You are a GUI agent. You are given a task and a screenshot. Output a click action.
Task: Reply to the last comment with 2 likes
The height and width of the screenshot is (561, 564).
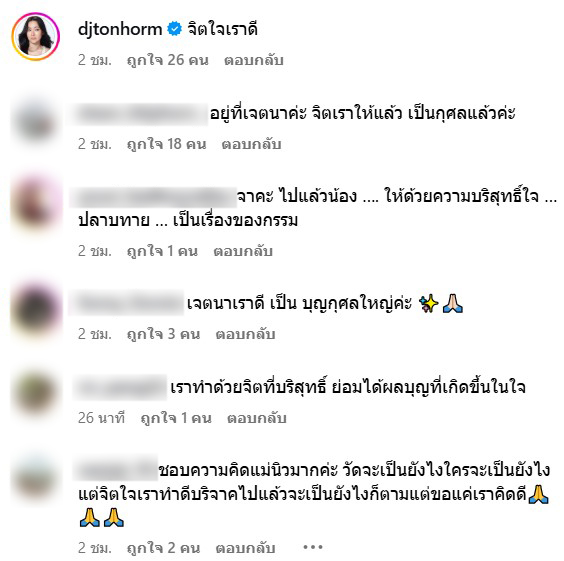tap(245, 548)
